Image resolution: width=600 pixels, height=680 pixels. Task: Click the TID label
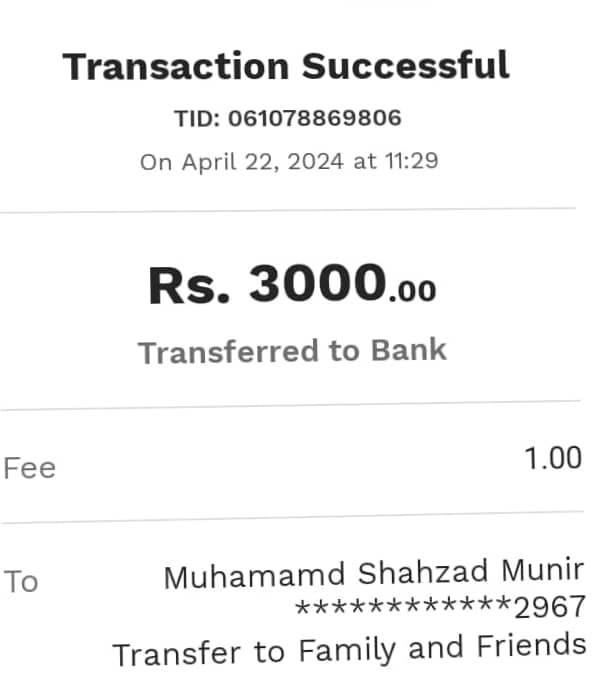click(x=197, y=118)
